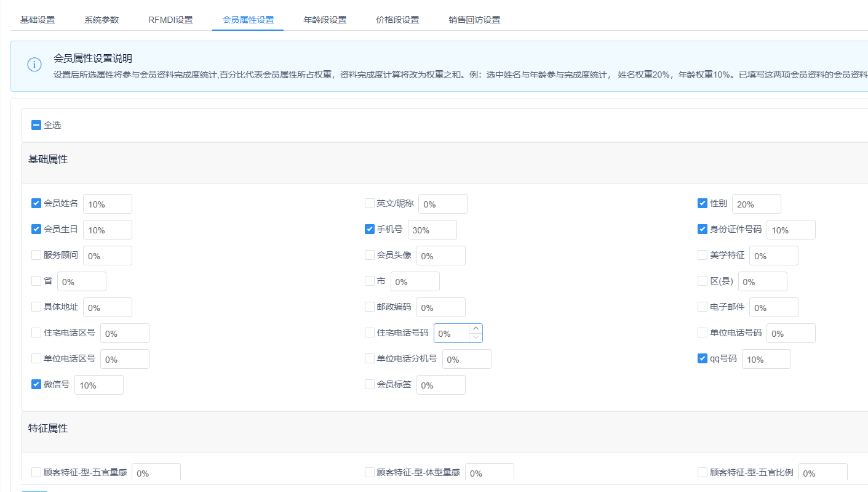This screenshot has width=868, height=492.
Task: Uncheck the qq号码 checkbox
Action: 703,358
